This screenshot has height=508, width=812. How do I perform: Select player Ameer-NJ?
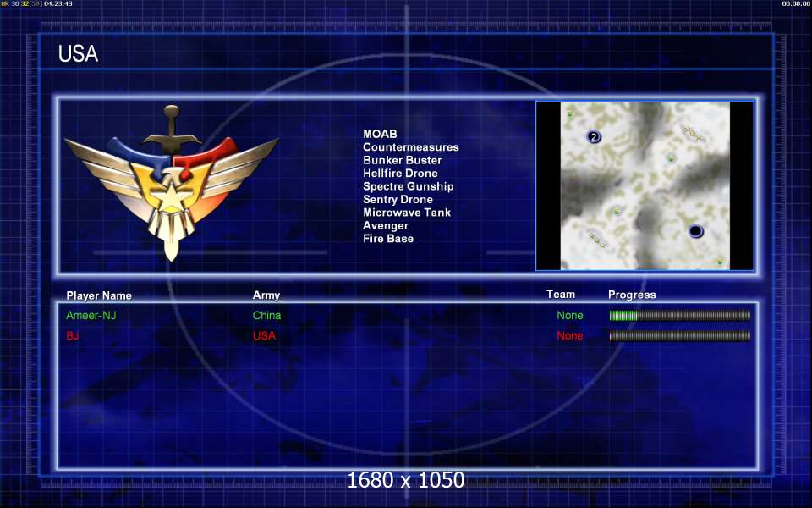pyautogui.click(x=91, y=315)
